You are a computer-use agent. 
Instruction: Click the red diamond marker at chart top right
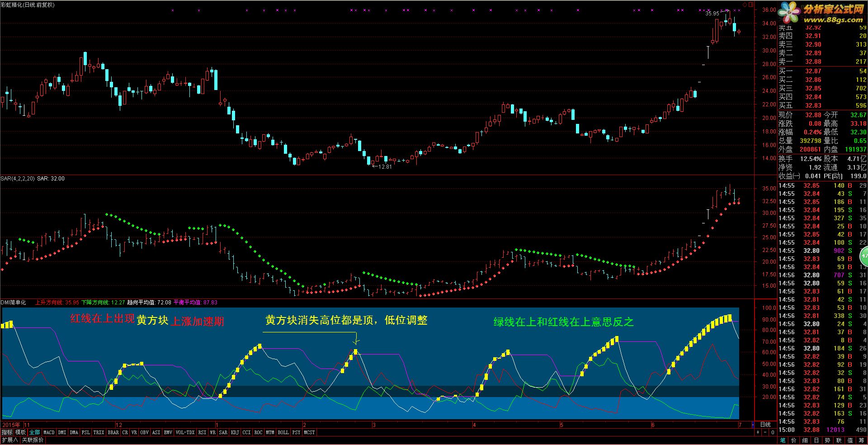click(745, 5)
